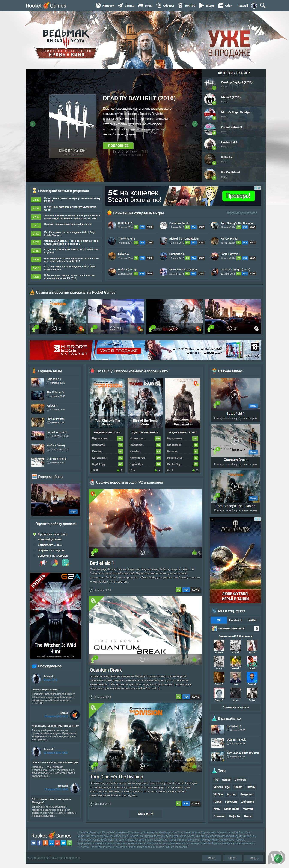Open the Обои menu item
This screenshot has width=289, height=868.
tap(225, 5)
